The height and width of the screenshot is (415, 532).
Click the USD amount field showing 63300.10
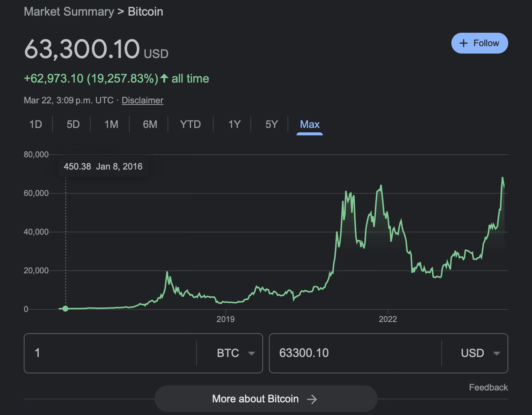356,353
